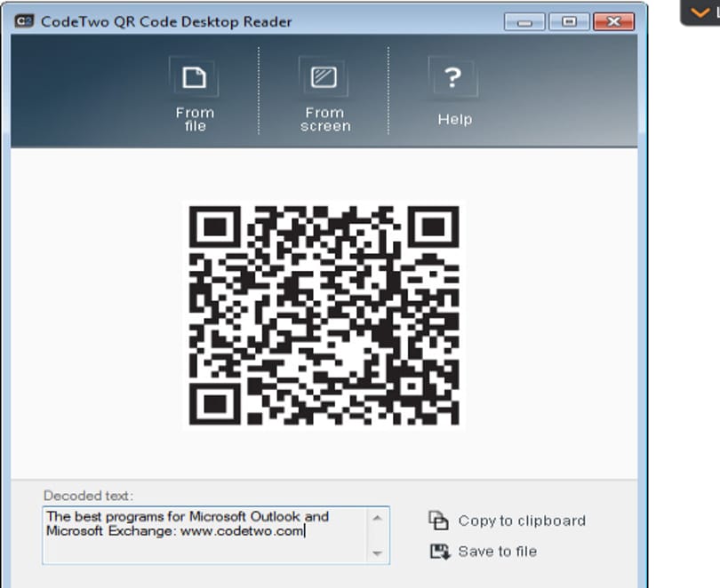Click the Save to file disk icon
Image resolution: width=720 pixels, height=588 pixels.
(440, 552)
